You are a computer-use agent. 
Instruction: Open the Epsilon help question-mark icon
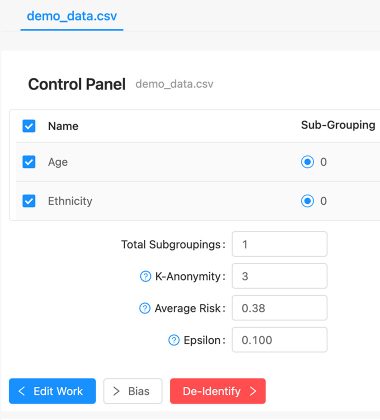pyautogui.click(x=174, y=340)
